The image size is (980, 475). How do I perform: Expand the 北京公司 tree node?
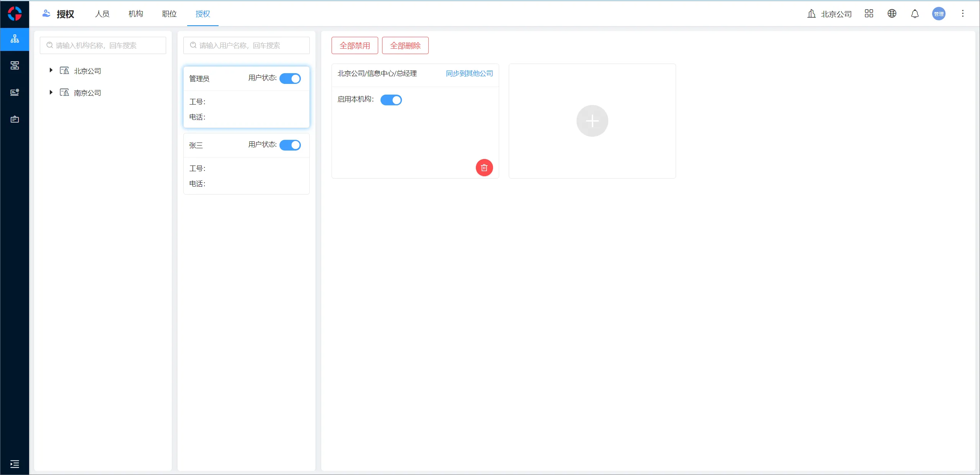tap(51, 70)
